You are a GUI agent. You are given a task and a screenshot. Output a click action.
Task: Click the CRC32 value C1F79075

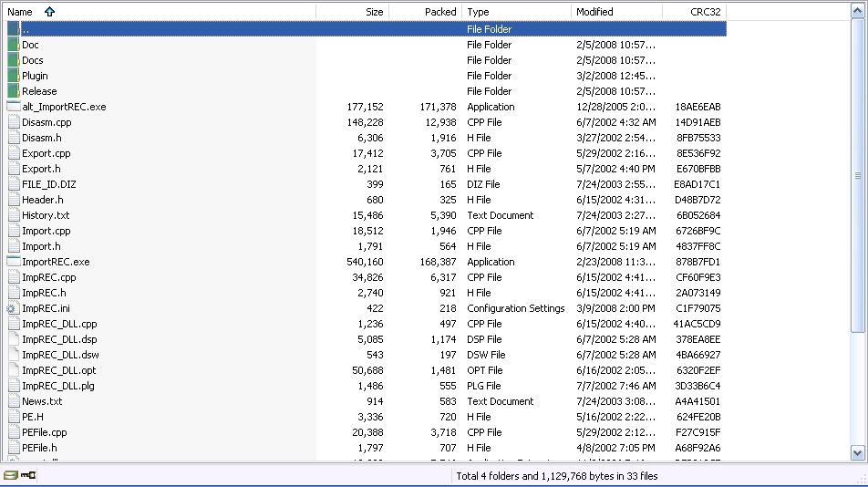698,308
